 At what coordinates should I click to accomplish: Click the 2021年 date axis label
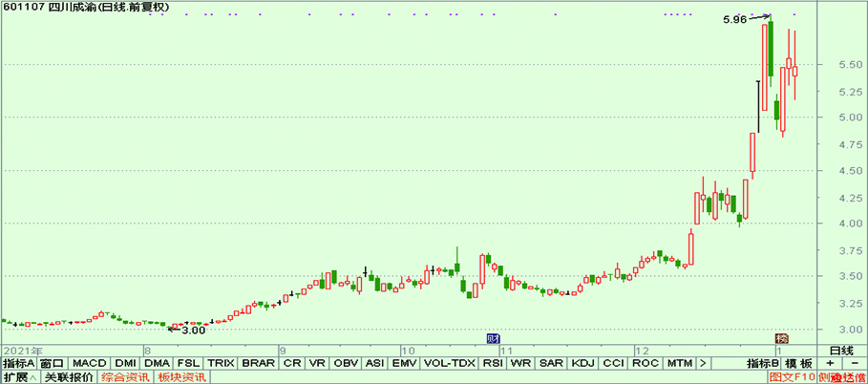pyautogui.click(x=22, y=351)
